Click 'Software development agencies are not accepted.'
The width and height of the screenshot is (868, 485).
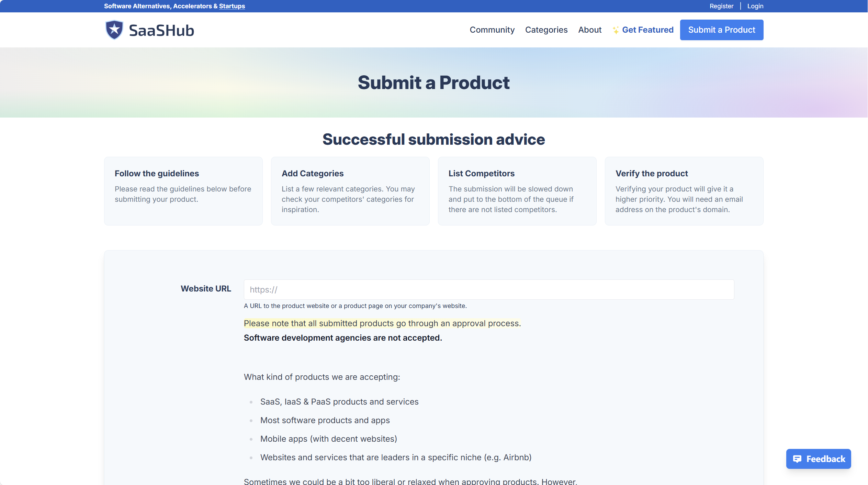(x=343, y=338)
